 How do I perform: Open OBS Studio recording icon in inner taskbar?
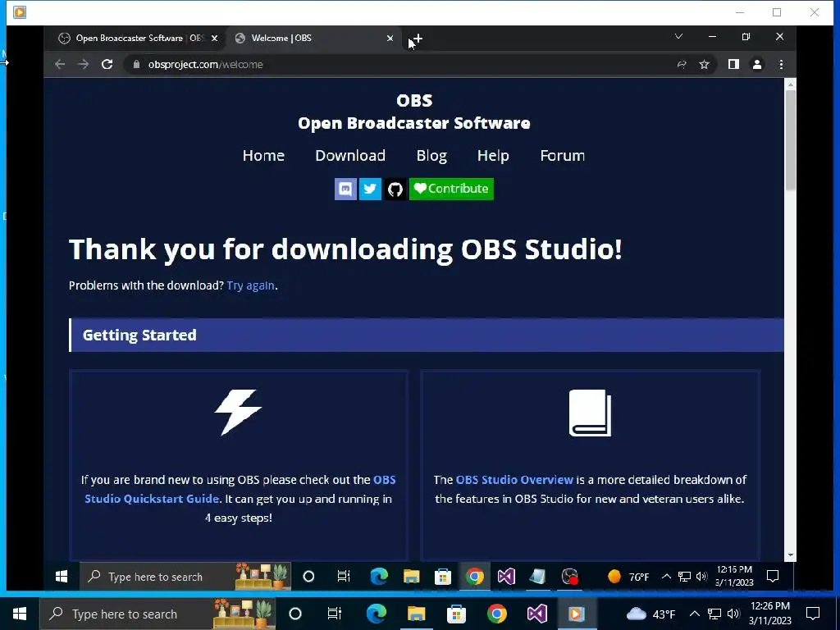[570, 577]
